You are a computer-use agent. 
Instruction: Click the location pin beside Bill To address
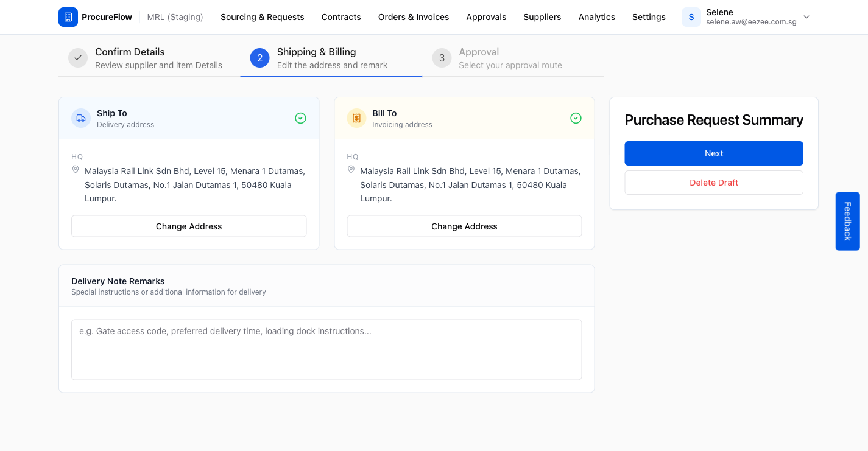(x=351, y=169)
